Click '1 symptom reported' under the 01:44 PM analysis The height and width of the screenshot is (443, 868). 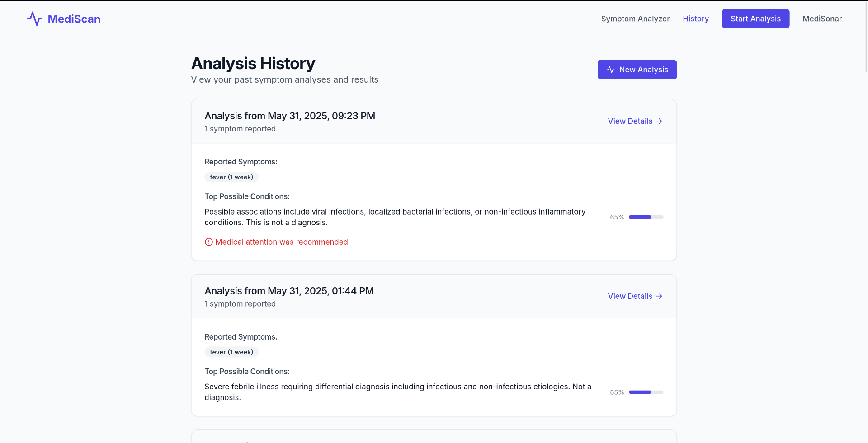240,304
